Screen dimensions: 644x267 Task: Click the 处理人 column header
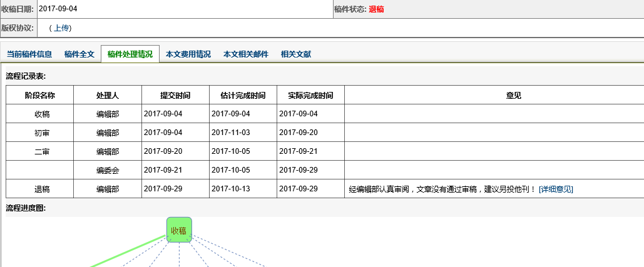tap(108, 95)
